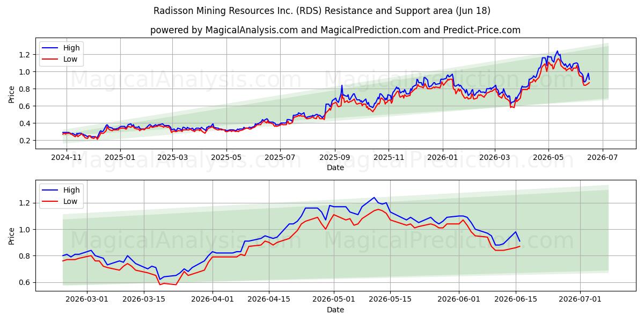Viewport: 644px width, 322px height.
Task: Click the '2026-04-15' x-axis label
Action: click(x=269, y=300)
